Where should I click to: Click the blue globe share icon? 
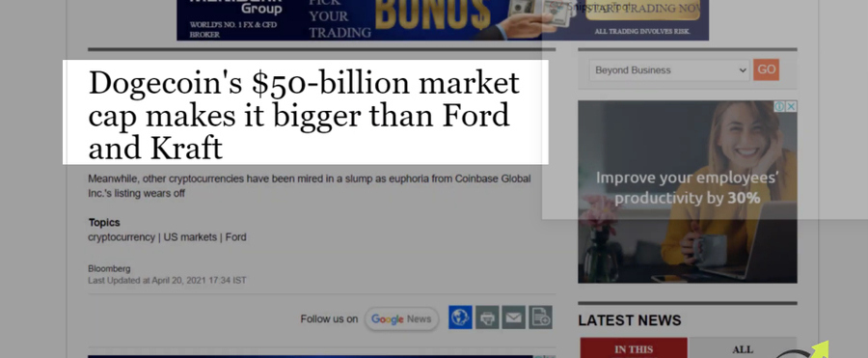460,317
